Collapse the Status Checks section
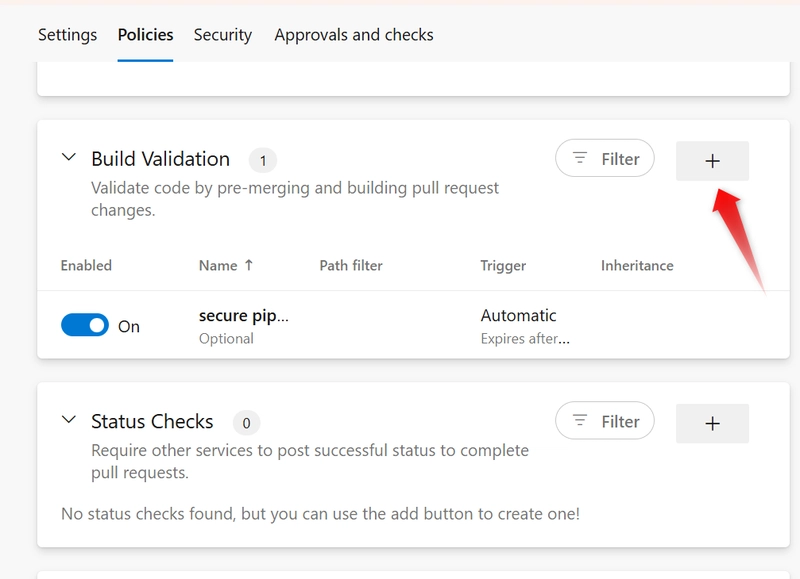This screenshot has height=579, width=800. [69, 420]
